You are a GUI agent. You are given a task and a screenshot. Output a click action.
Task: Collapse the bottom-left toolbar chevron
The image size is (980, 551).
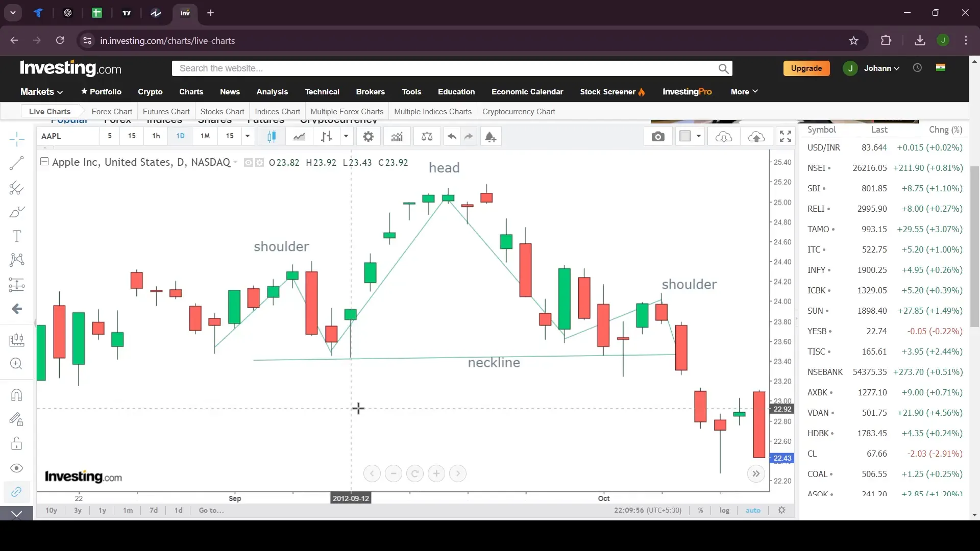click(17, 513)
